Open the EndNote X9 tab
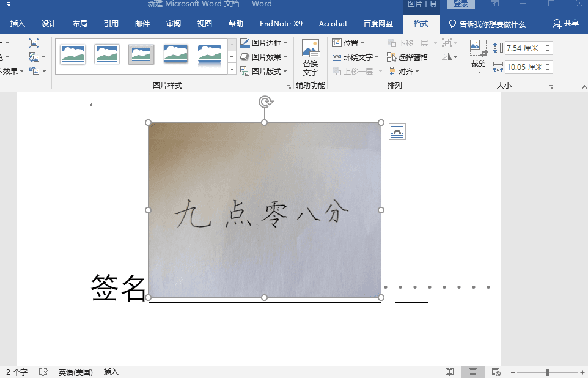 point(281,24)
